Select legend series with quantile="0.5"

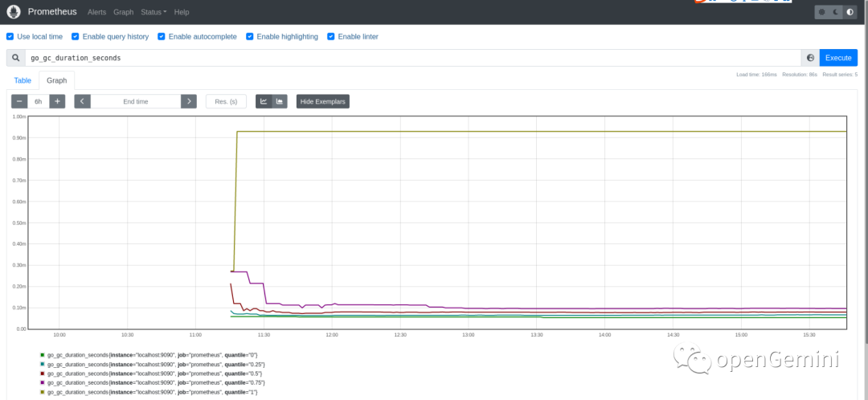click(154, 373)
